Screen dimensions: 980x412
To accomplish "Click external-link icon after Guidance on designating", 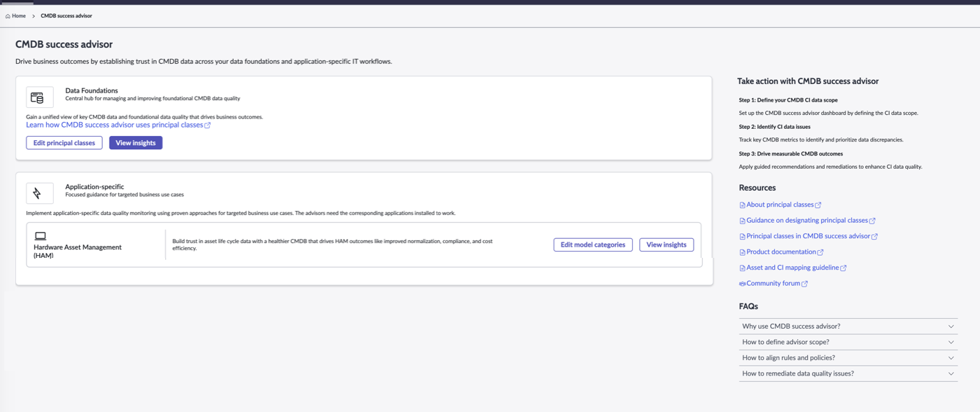I will tap(872, 221).
